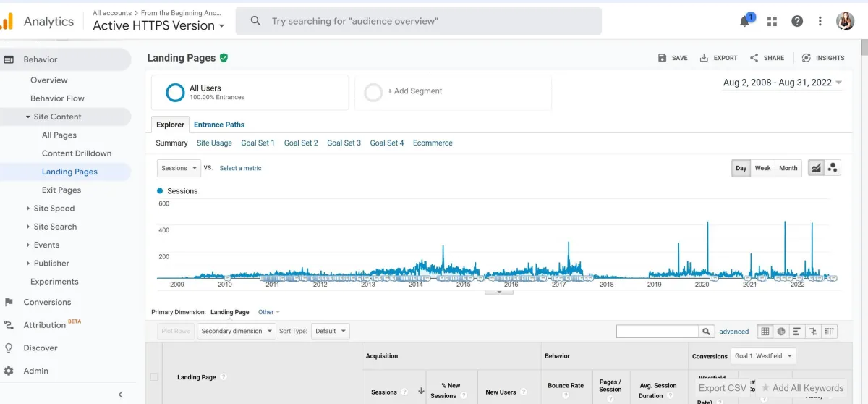
Task: Collapse the left sidebar with the arrow
Action: [x=121, y=394]
